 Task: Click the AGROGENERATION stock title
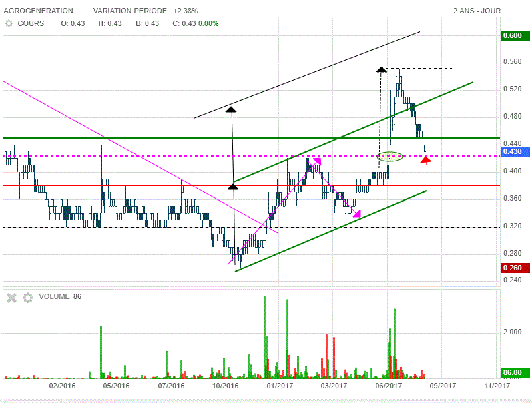[x=38, y=11]
